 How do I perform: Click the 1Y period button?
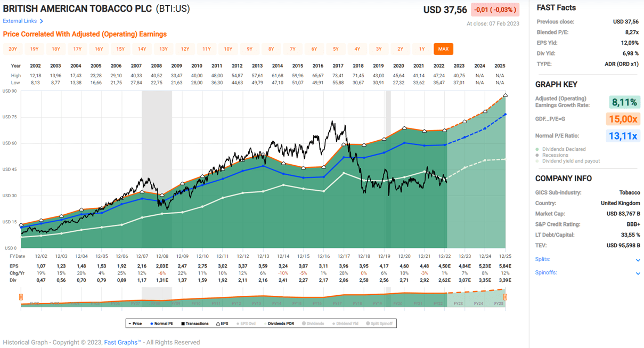[x=421, y=48]
